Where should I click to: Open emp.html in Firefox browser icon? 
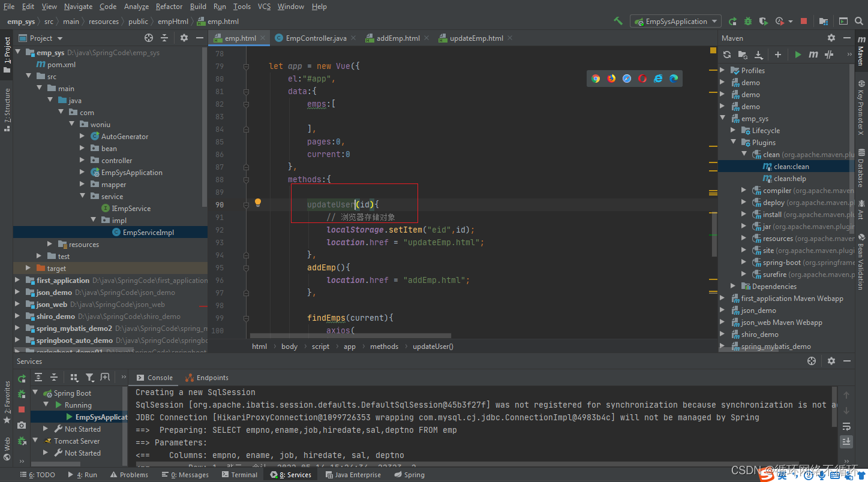pyautogui.click(x=611, y=79)
